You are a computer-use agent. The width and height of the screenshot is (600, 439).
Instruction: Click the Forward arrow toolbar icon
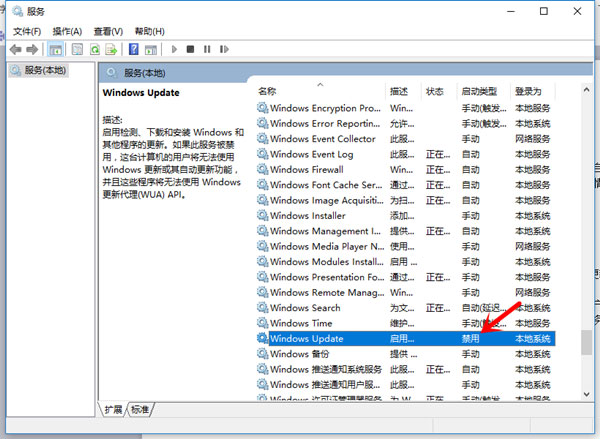(32, 49)
